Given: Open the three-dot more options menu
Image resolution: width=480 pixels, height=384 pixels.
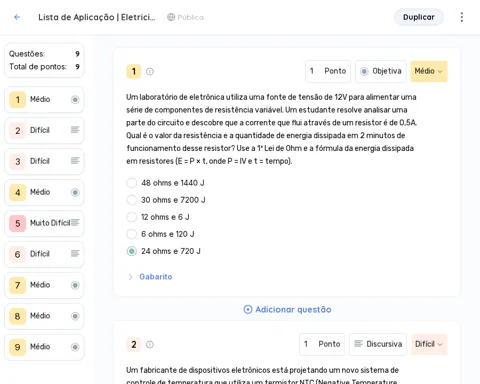Looking at the screenshot, I should (462, 17).
